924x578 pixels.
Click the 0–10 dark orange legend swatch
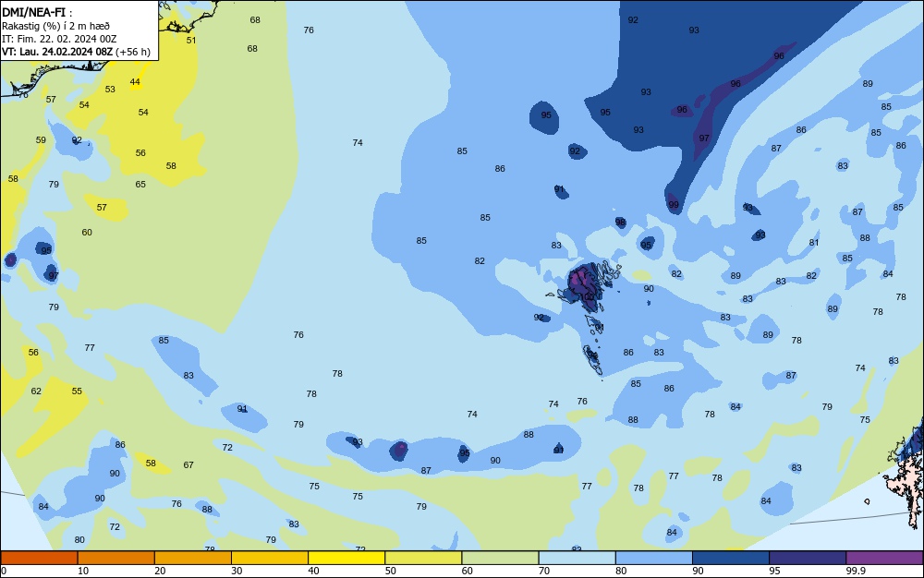(39, 558)
